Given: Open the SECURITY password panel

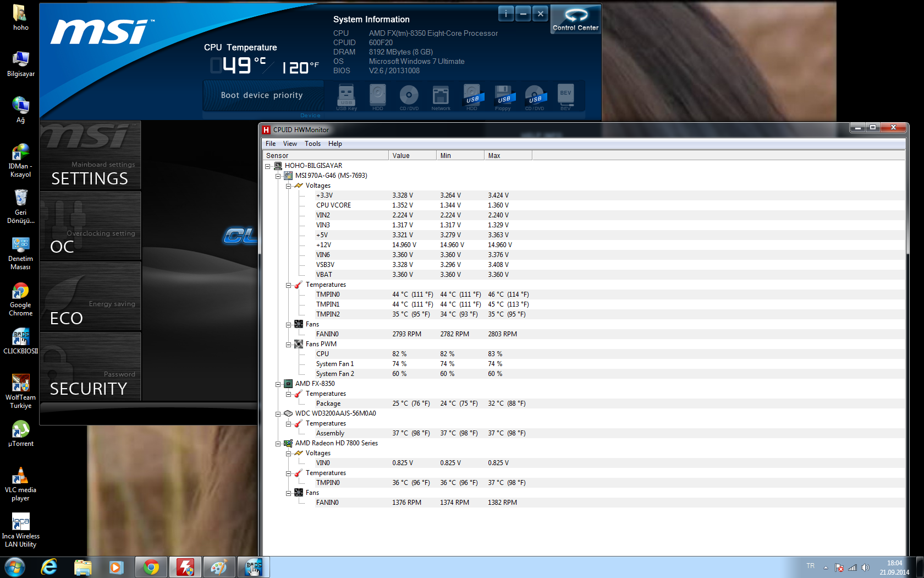Looking at the screenshot, I should (x=90, y=367).
